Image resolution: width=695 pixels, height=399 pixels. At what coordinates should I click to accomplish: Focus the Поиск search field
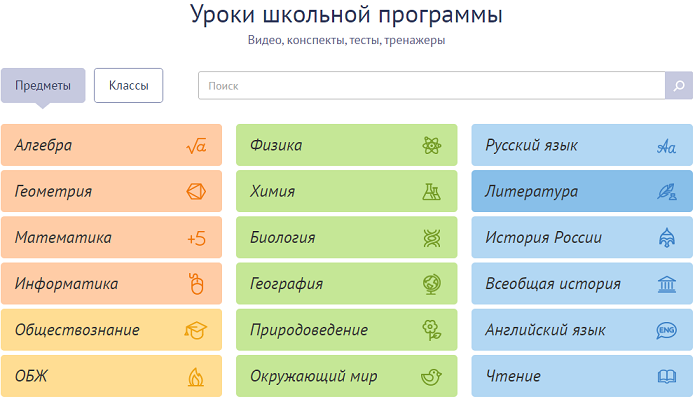click(432, 86)
